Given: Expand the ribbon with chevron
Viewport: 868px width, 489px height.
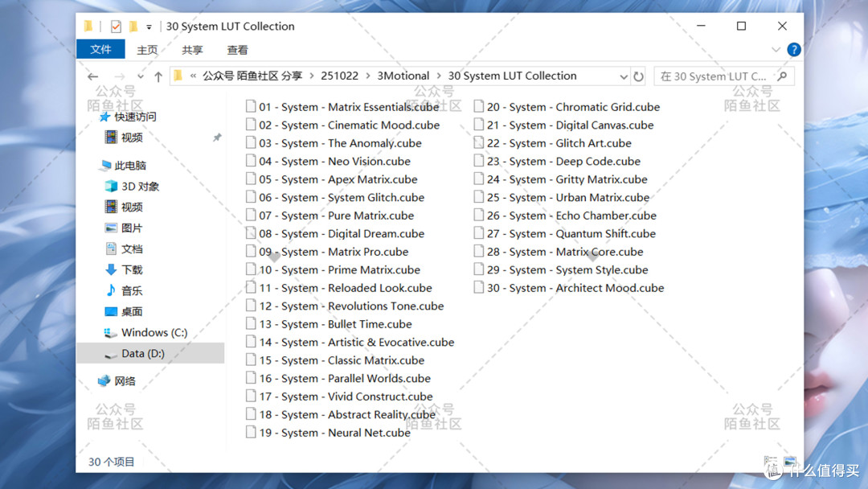Looking at the screenshot, I should (776, 49).
